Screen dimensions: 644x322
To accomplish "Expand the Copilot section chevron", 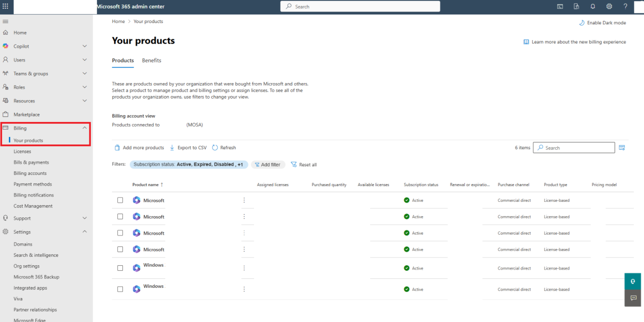I will click(85, 46).
